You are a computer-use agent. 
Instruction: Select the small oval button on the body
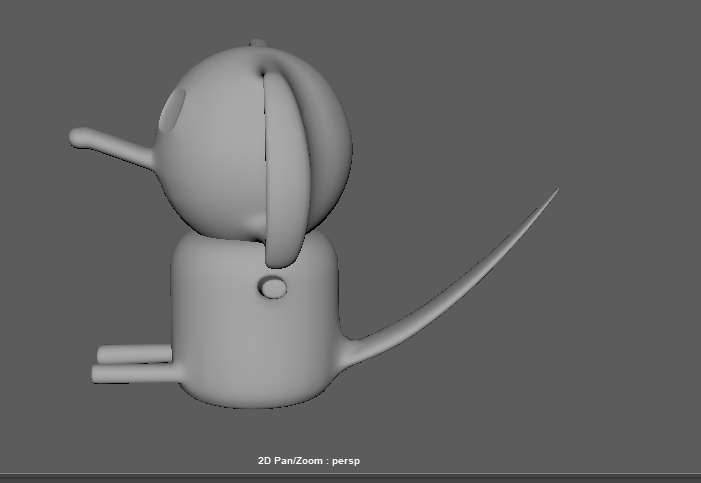(273, 287)
